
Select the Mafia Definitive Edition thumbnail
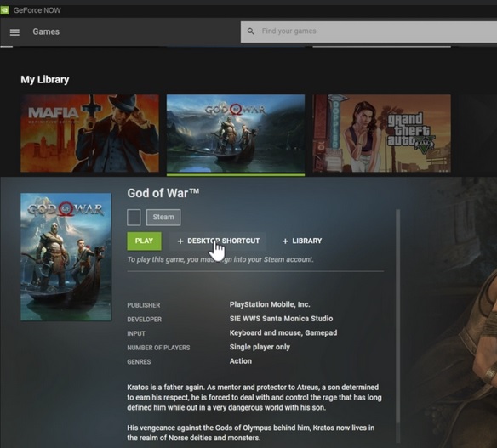[x=89, y=133]
